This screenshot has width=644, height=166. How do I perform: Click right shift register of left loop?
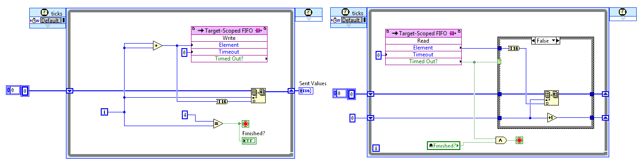(x=291, y=91)
